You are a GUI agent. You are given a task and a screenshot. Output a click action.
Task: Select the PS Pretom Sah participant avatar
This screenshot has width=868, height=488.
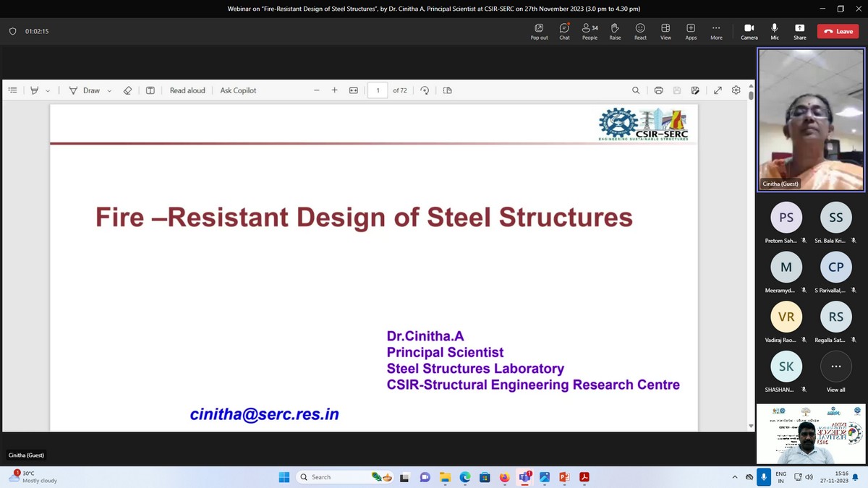click(786, 217)
